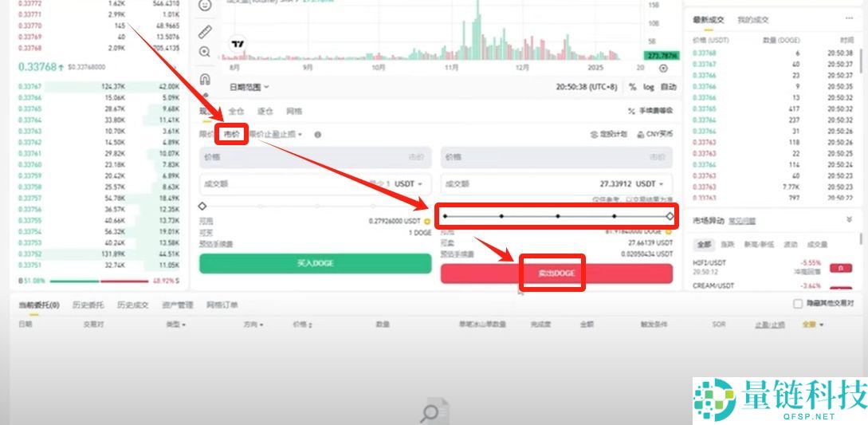The height and width of the screenshot is (425, 868).
Task: Open the 手续费等级 fee level link
Action: pyautogui.click(x=651, y=111)
